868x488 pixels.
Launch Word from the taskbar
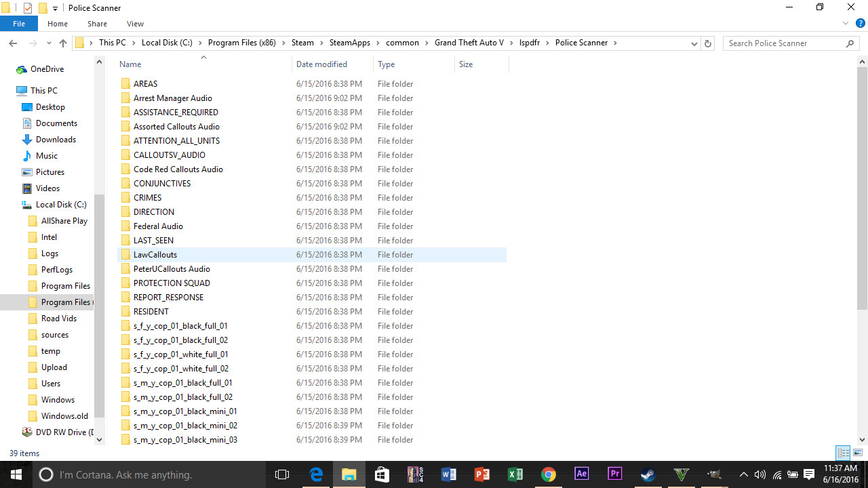[448, 474]
